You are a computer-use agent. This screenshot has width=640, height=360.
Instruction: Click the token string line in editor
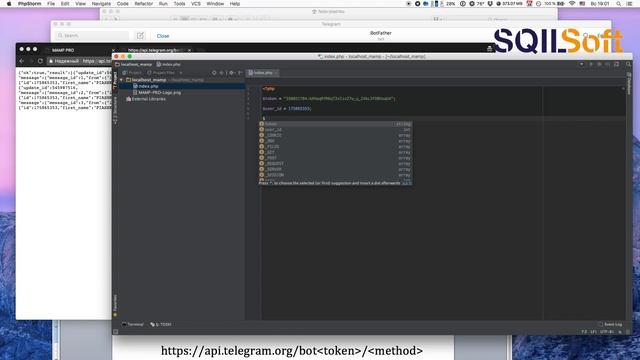(x=329, y=99)
